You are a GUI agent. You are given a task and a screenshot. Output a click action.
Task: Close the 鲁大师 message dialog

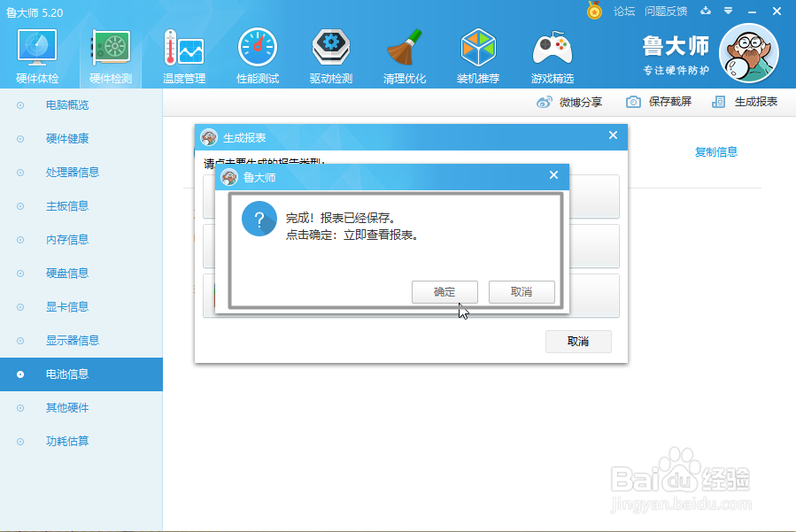[x=554, y=175]
